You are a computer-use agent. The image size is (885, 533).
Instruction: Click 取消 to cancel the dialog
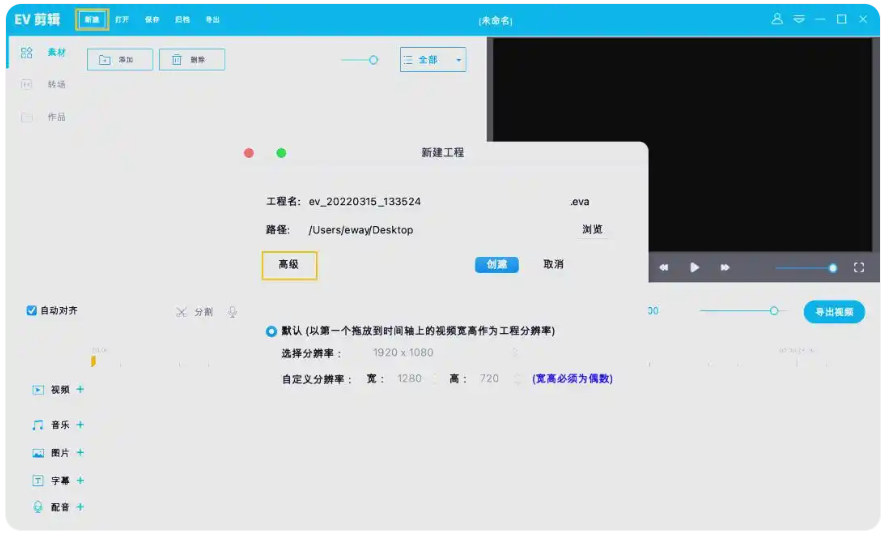pyautogui.click(x=553, y=264)
